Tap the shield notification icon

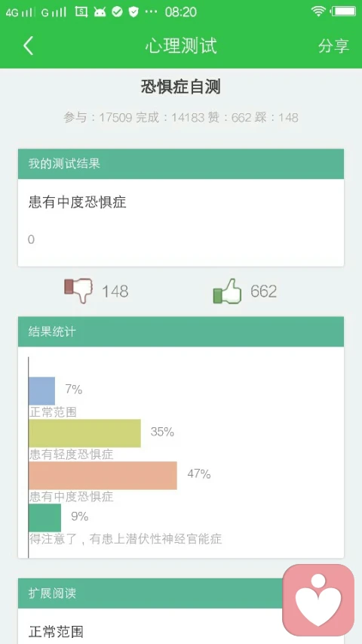tap(133, 12)
